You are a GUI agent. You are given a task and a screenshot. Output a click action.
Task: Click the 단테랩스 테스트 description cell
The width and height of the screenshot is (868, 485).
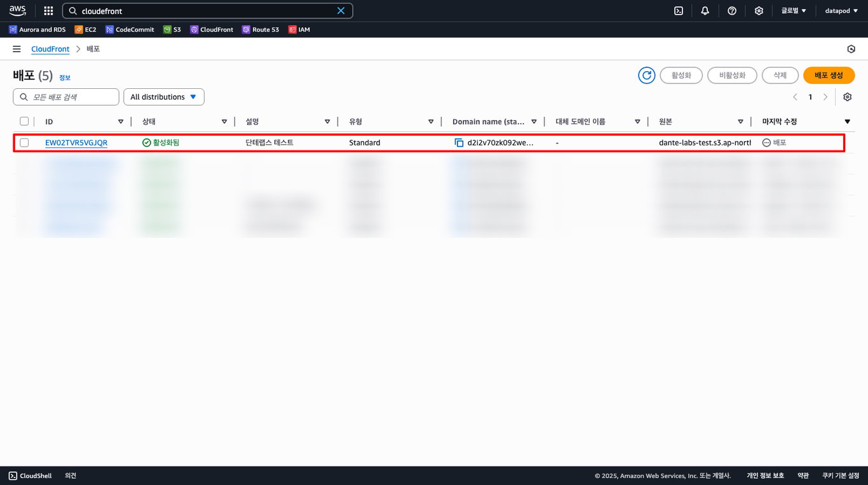(x=269, y=143)
